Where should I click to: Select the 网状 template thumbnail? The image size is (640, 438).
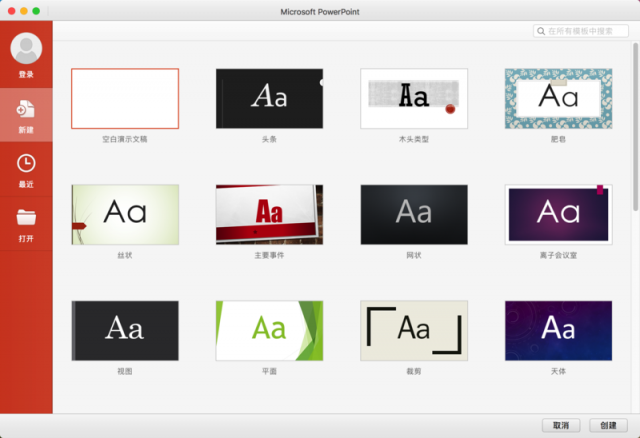414,214
